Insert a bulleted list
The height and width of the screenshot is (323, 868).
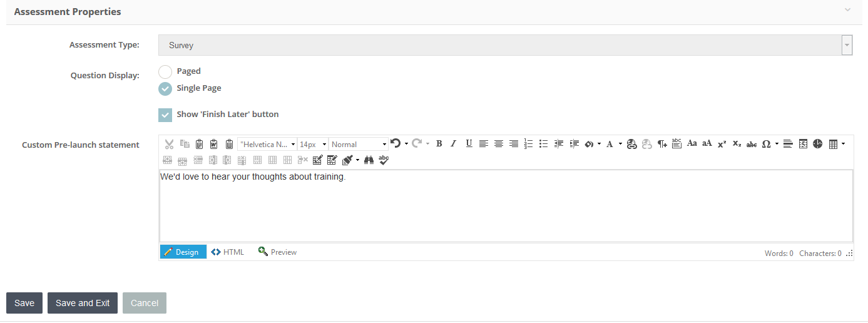(543, 144)
